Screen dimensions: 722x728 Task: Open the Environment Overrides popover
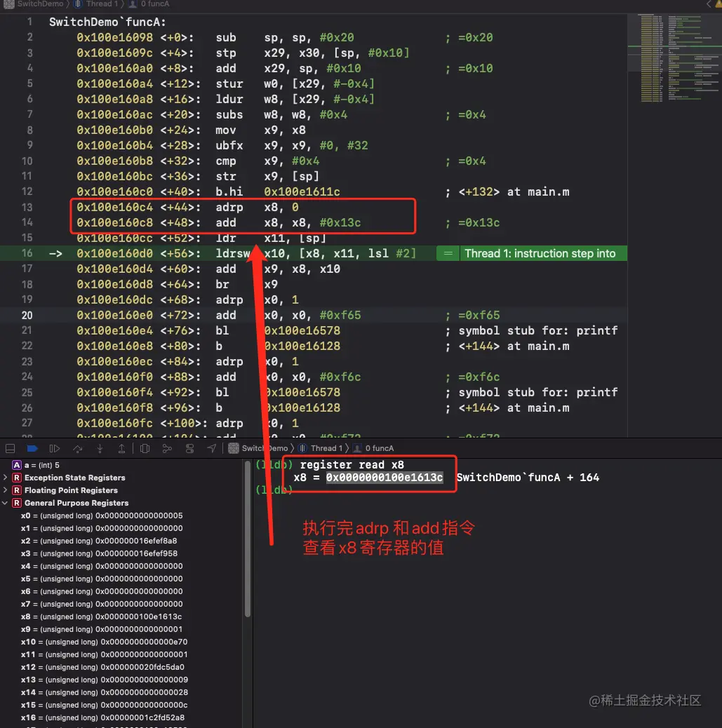coord(189,447)
